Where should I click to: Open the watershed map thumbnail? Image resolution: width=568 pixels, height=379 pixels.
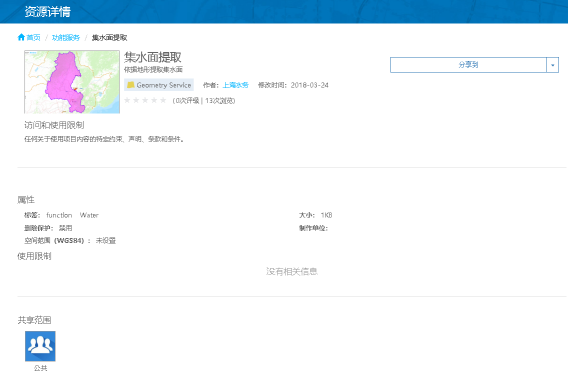click(72, 82)
